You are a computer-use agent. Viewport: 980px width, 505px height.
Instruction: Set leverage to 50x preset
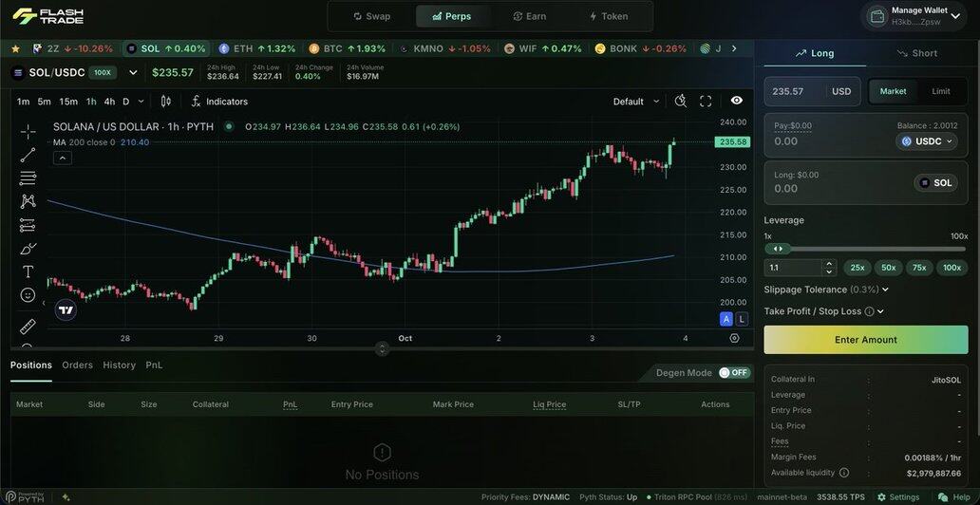click(888, 268)
